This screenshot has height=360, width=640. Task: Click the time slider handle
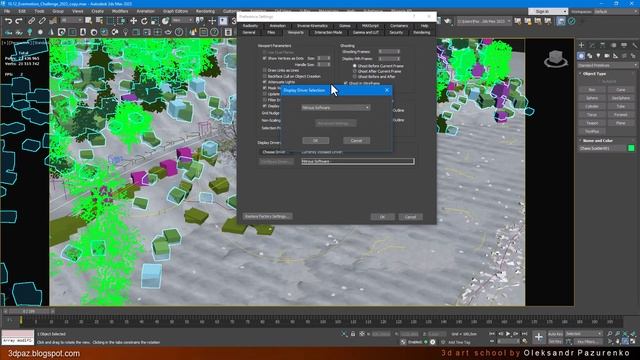coord(29,311)
